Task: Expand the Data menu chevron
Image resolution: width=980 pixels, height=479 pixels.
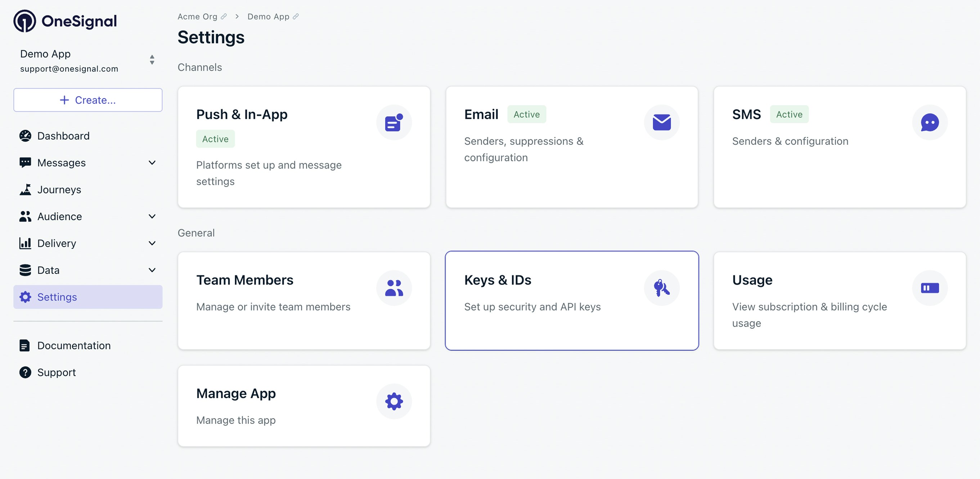Action: (x=152, y=270)
